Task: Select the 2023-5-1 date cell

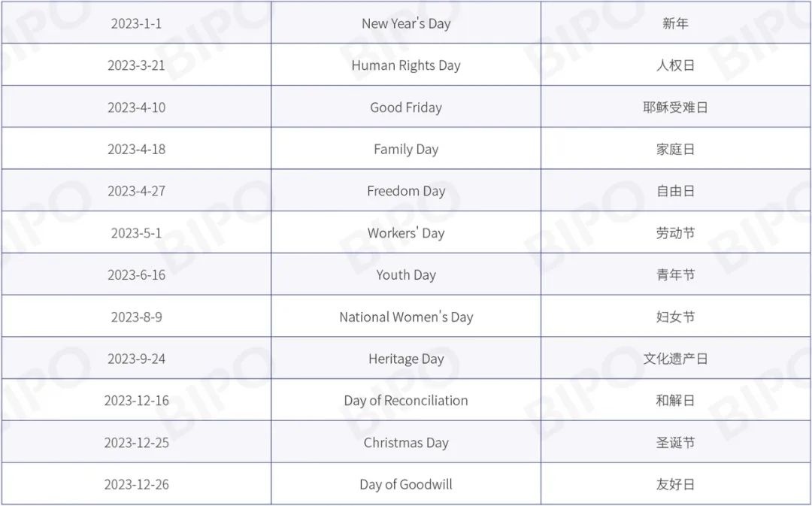Action: [136, 233]
